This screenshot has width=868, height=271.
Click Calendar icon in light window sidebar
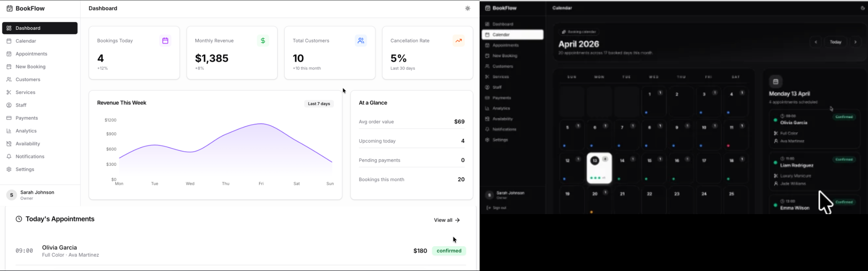point(9,41)
